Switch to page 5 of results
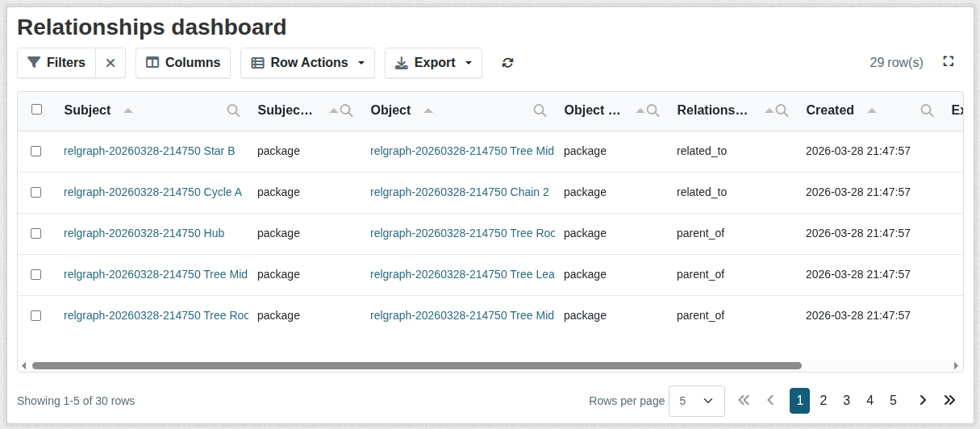 pos(893,401)
